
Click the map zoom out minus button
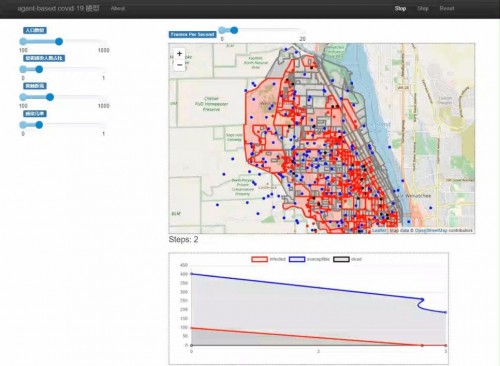[x=179, y=65]
